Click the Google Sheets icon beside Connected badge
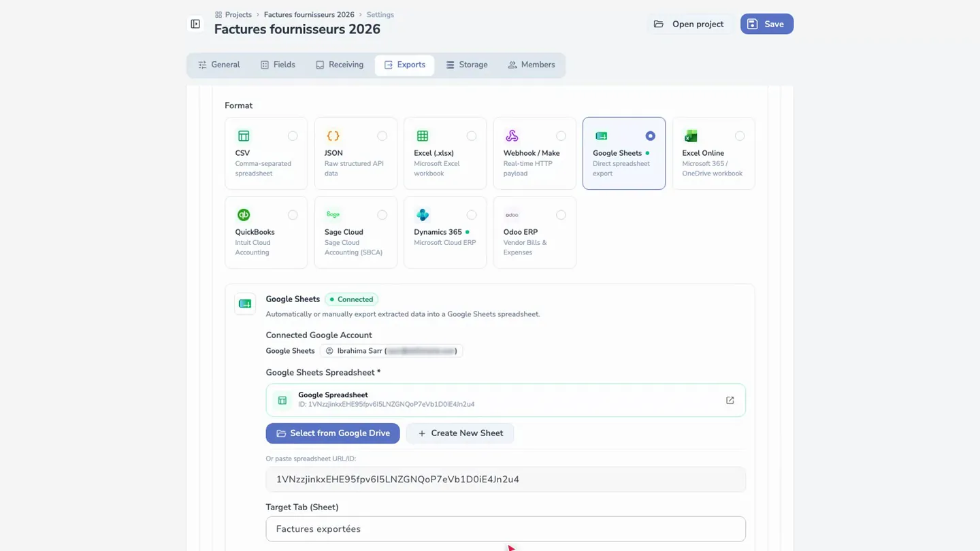The height and width of the screenshot is (551, 980). [245, 303]
